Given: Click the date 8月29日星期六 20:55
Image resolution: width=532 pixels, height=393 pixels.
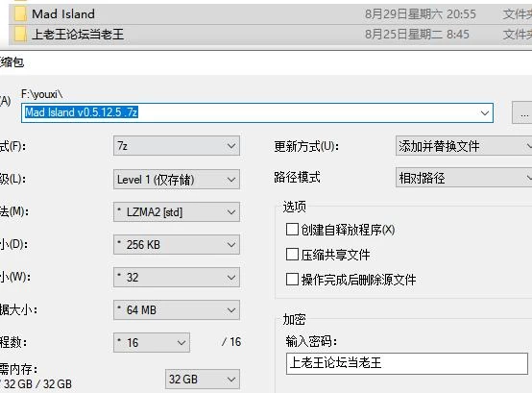Looking at the screenshot, I should click(x=421, y=13).
